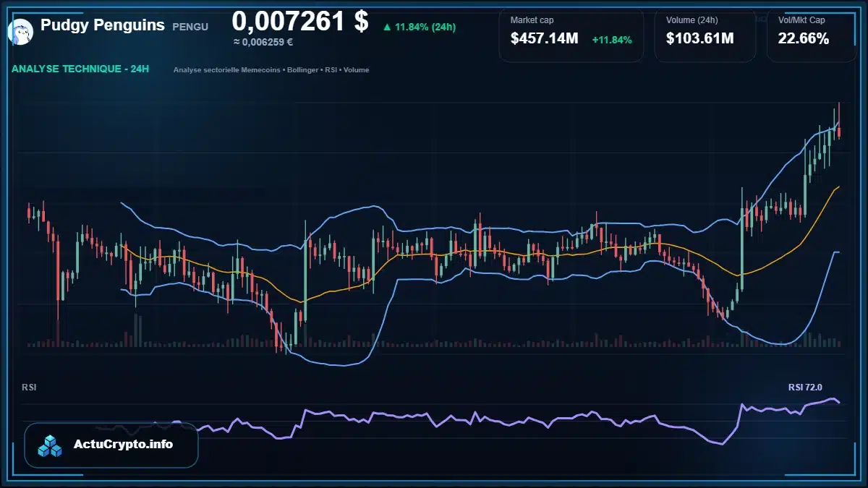Click the 22.66% ratio value

[804, 39]
